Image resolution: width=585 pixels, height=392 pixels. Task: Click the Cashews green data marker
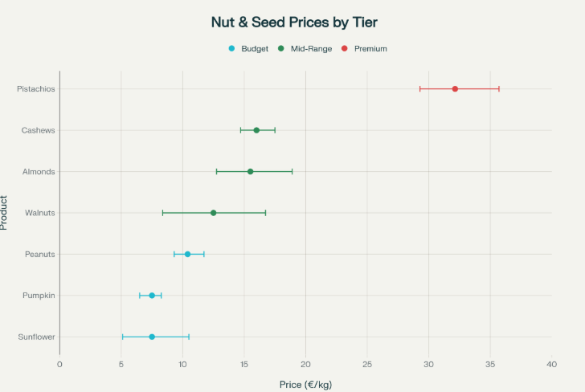[x=256, y=130]
